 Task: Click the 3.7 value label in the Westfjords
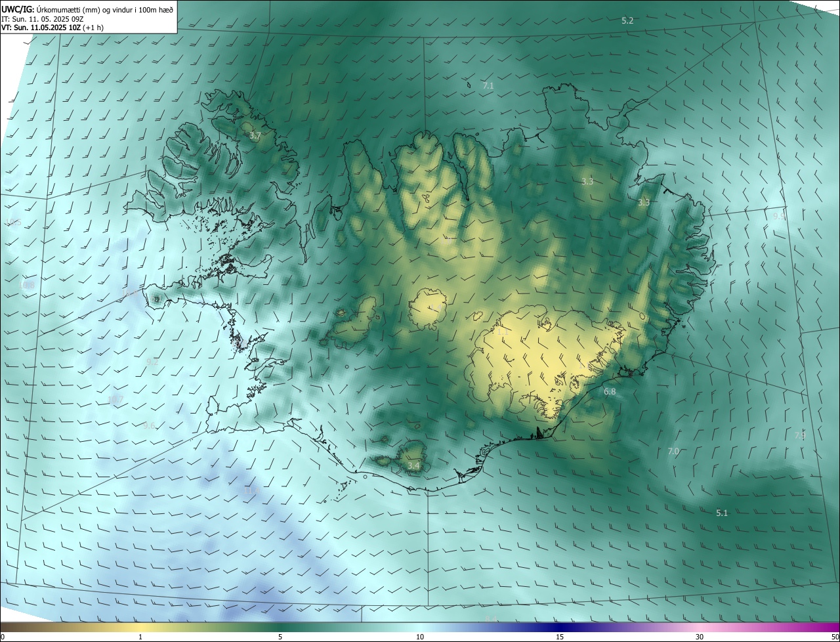pyautogui.click(x=255, y=136)
